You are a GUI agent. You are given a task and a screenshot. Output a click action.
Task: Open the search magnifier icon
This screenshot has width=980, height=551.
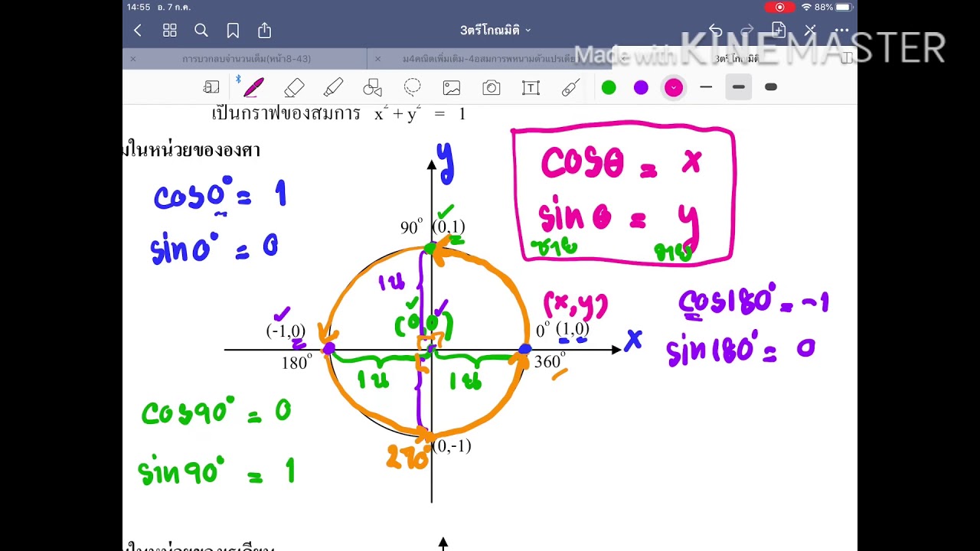201,31
